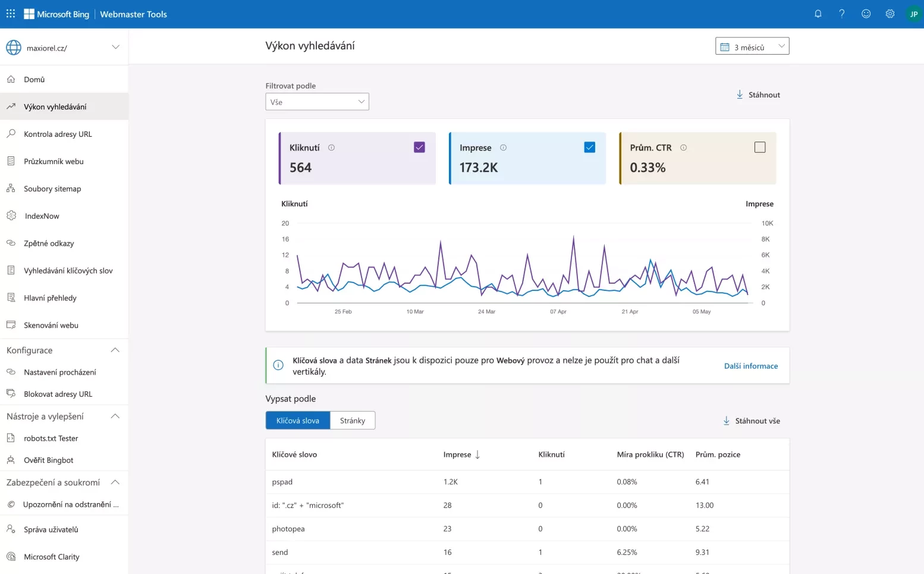Click the Microsoft Clarity icon
The image size is (924, 574).
[x=11, y=557]
